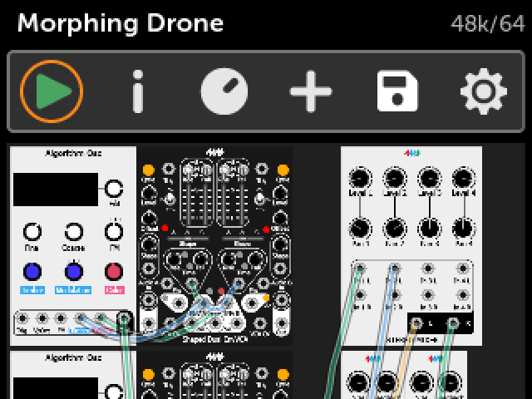Click the In 4 L jack on the mixer
Screen dimensions: 532x399
click(463, 268)
